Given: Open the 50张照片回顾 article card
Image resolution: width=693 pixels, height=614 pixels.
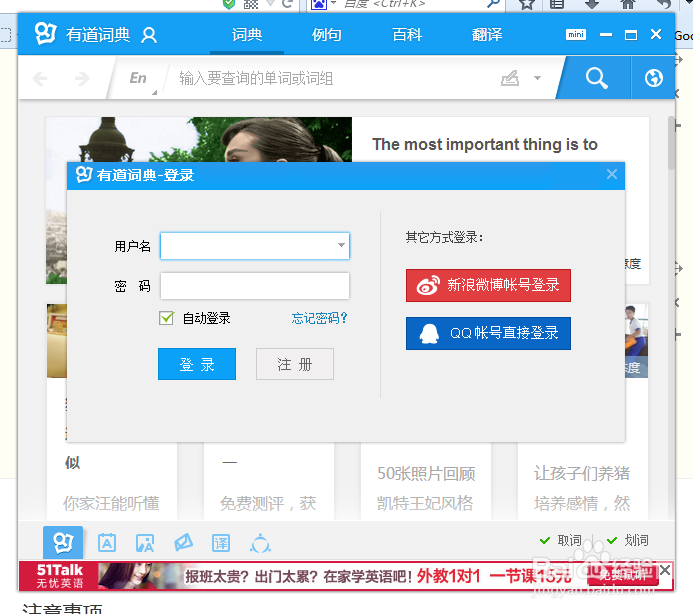Looking at the screenshot, I should click(x=426, y=482).
